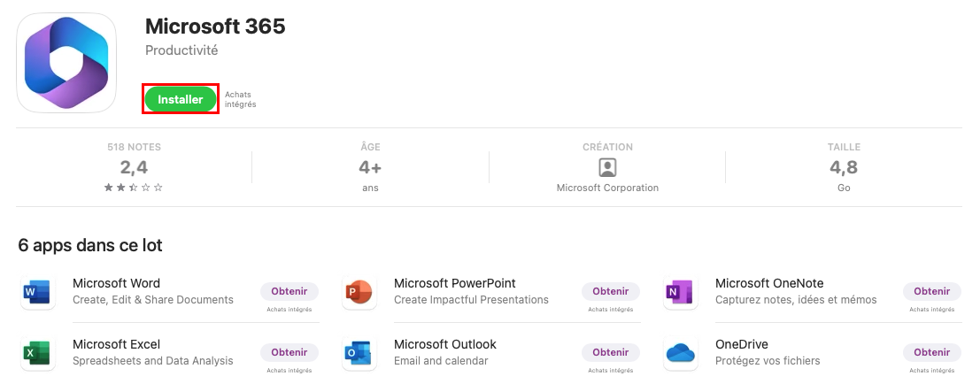980x384 pixels.
Task: Click the TAILLE column label
Action: click(844, 148)
